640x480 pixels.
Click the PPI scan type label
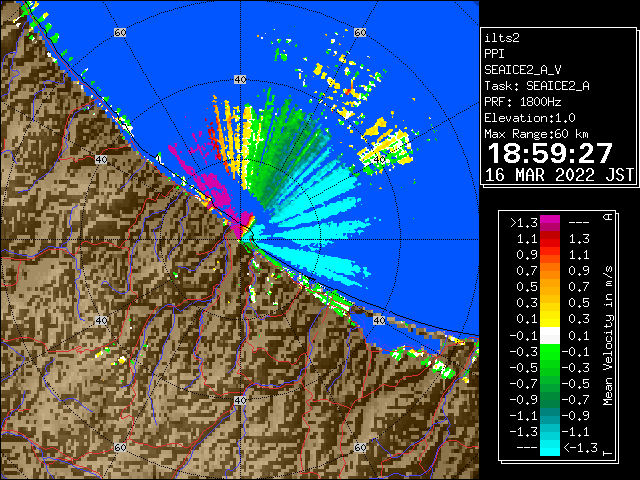[x=494, y=54]
